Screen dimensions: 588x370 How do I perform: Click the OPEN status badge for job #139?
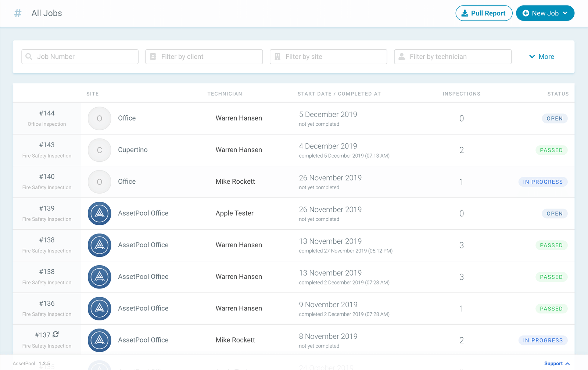[x=555, y=213]
